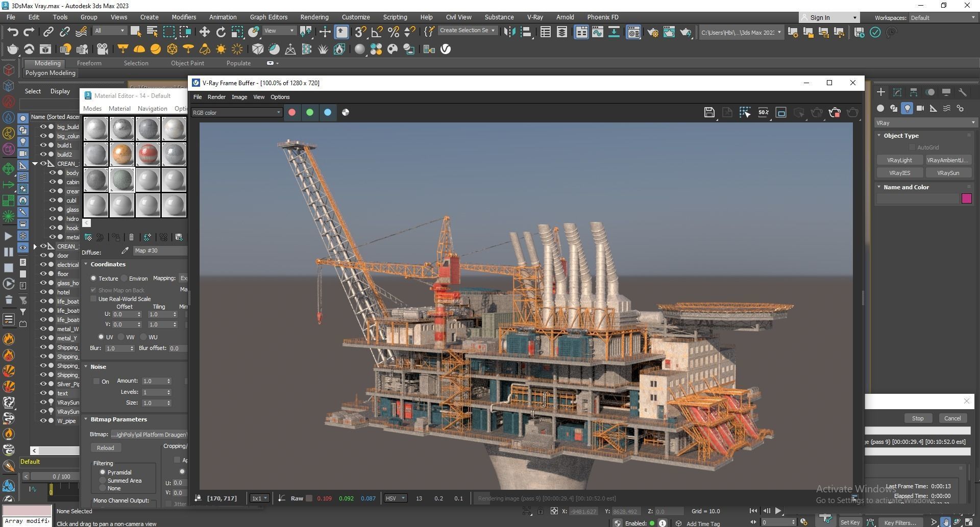The height and width of the screenshot is (527, 980).
Task: Click the magenta object color swatch
Action: point(967,199)
